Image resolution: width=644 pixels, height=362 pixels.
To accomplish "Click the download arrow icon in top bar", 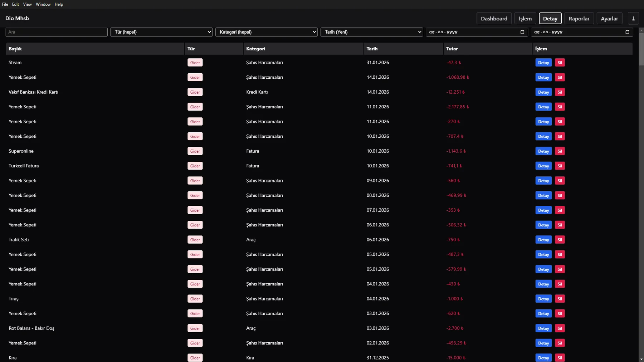I will (633, 18).
